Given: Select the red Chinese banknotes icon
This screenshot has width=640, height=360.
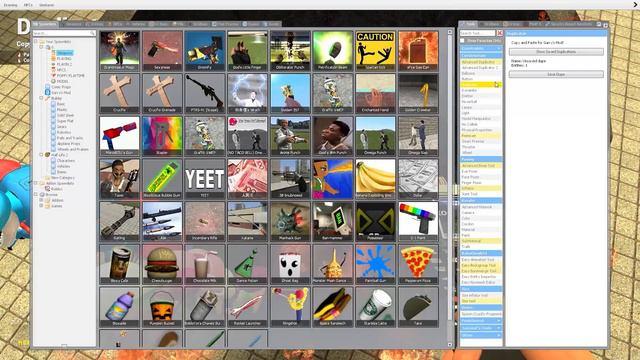Looking at the screenshot, I should pos(247,179).
